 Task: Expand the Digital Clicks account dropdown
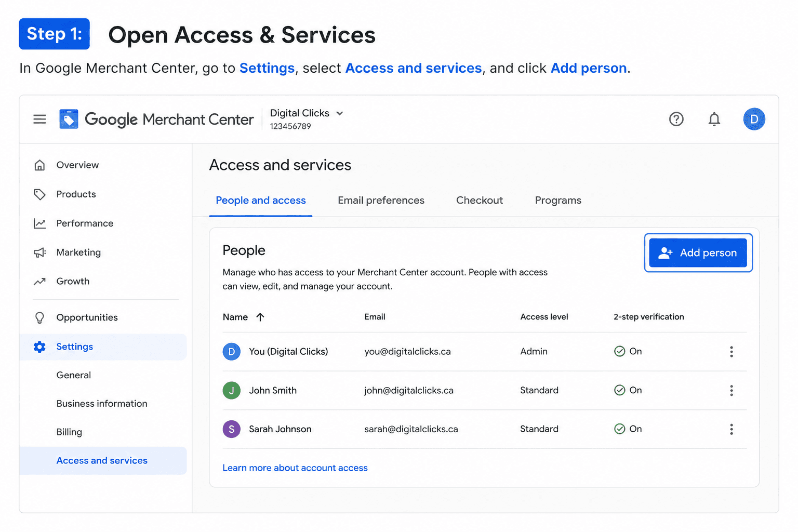click(340, 113)
